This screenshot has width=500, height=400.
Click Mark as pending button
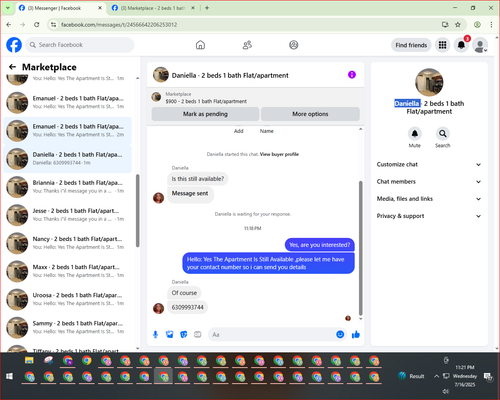[x=205, y=114]
